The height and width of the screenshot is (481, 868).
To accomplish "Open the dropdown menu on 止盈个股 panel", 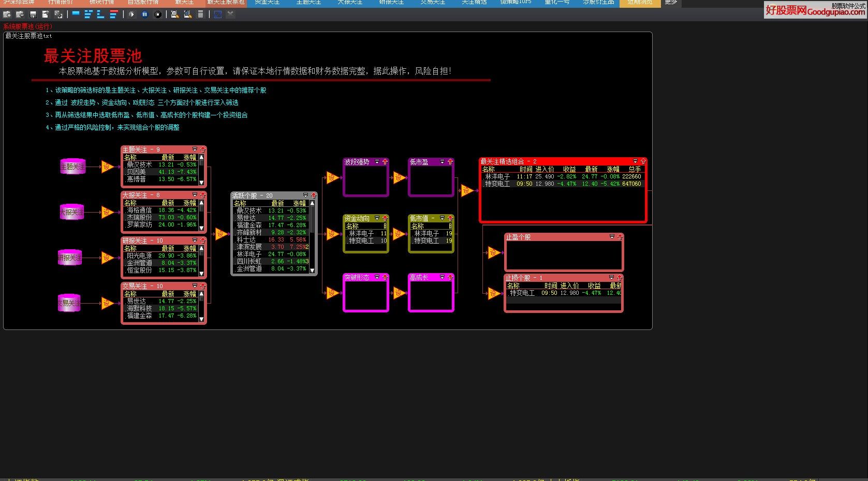I will click(x=612, y=237).
